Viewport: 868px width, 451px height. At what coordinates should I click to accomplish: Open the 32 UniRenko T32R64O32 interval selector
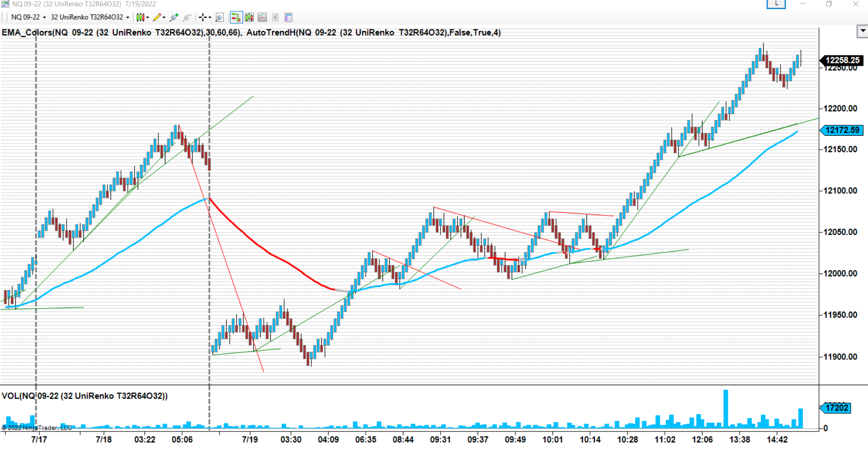point(90,17)
